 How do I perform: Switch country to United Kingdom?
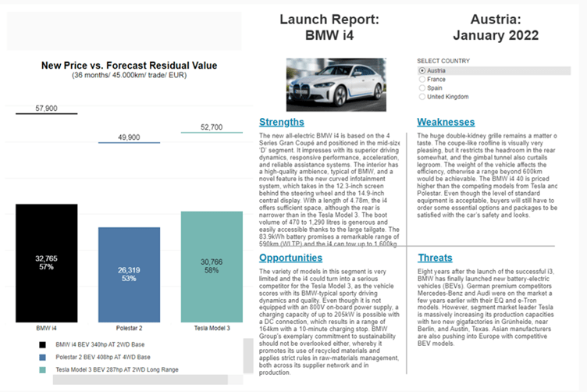tap(422, 97)
